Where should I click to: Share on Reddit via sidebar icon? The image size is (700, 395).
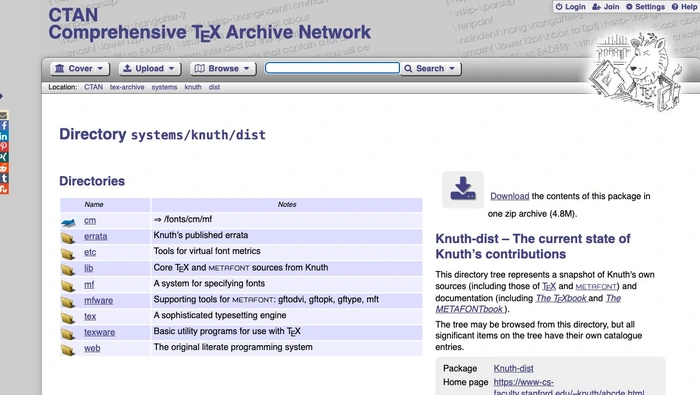pyautogui.click(x=4, y=168)
